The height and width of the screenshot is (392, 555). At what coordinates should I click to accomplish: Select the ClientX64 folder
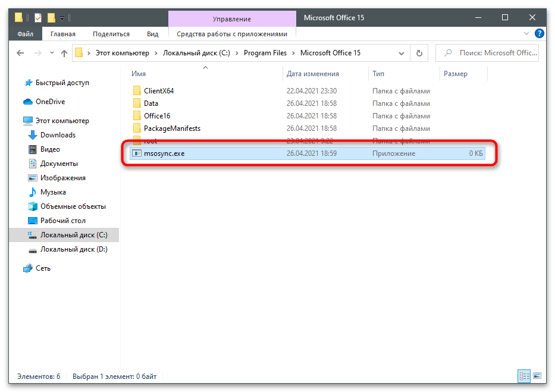(x=159, y=91)
